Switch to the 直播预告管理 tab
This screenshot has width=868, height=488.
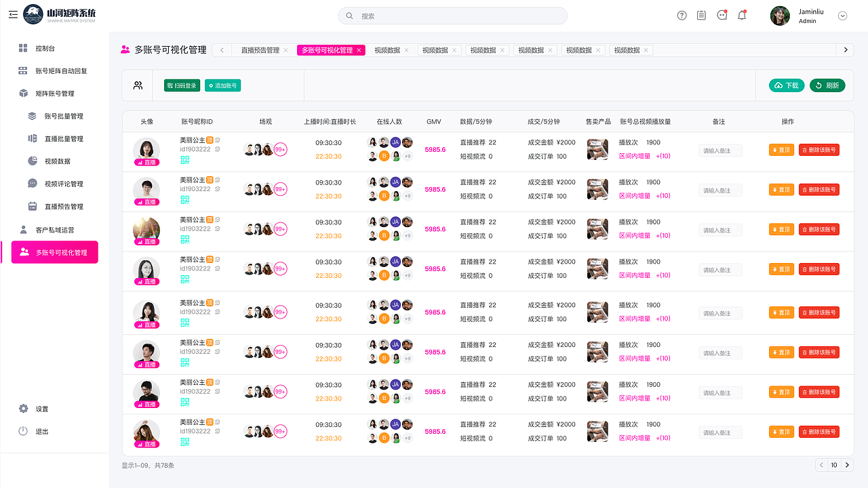pyautogui.click(x=260, y=50)
